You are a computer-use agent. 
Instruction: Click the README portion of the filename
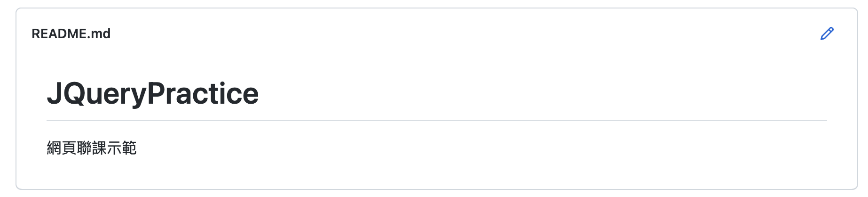pos(59,34)
